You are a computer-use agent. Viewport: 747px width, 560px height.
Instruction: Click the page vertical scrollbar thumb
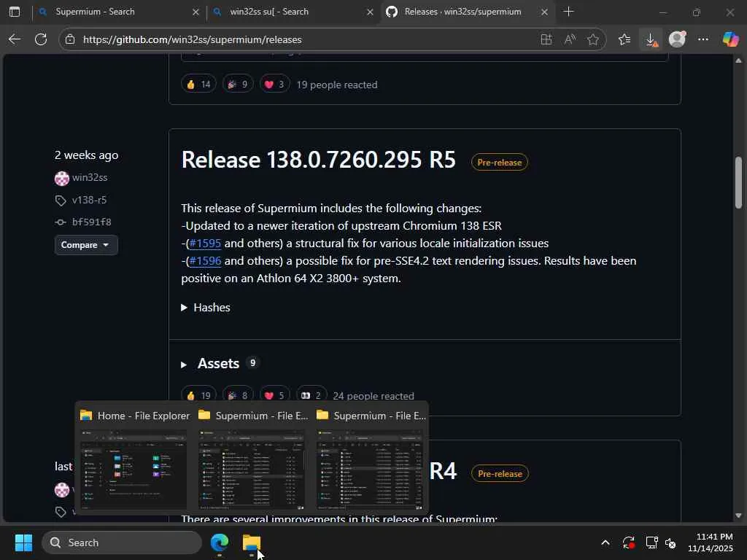[738, 182]
